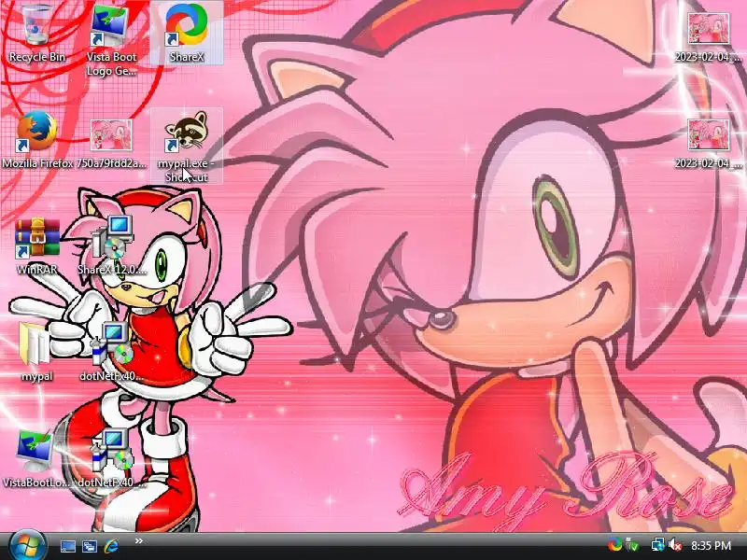Open the Recycle Bin desktop icon
Viewport: 747px width, 560px height.
pos(36,34)
